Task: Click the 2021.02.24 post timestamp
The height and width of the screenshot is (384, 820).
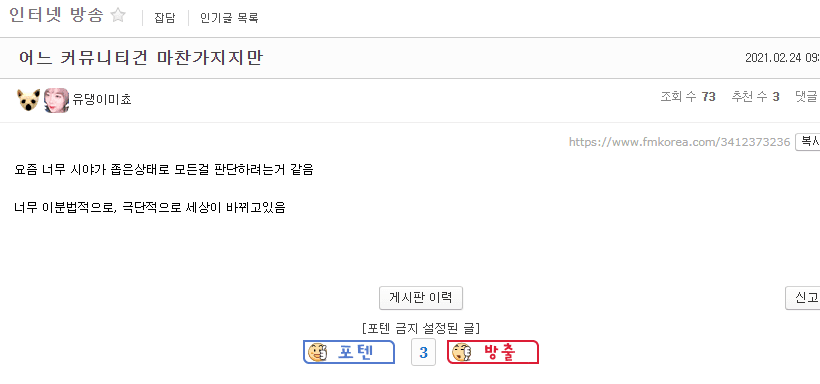Action: point(782,58)
